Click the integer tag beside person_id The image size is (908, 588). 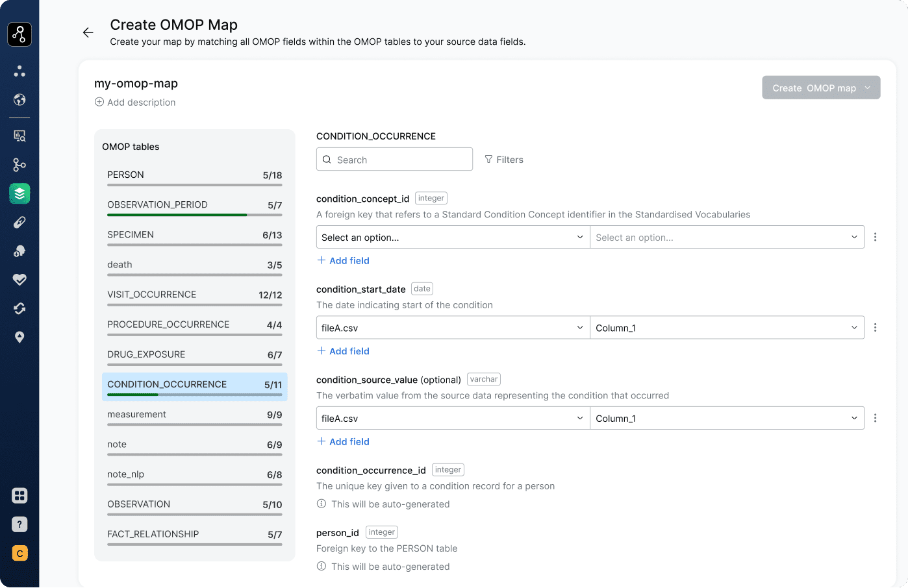pyautogui.click(x=382, y=532)
